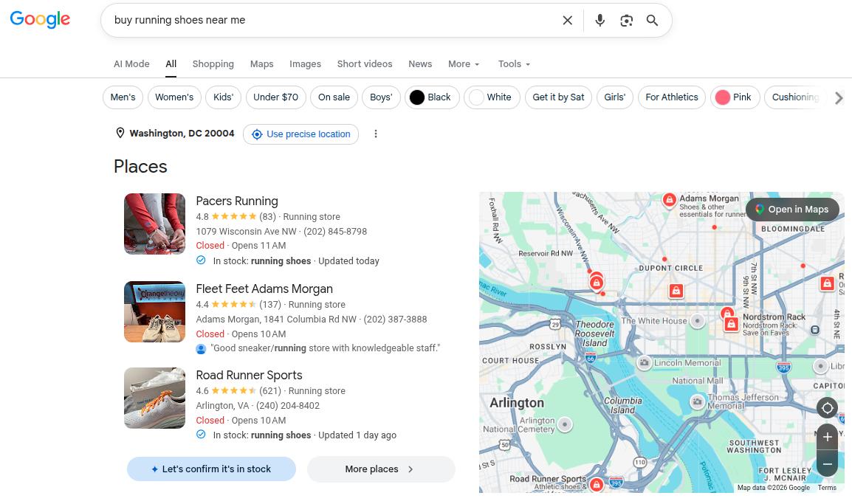Open the Short videos tab

coord(365,63)
